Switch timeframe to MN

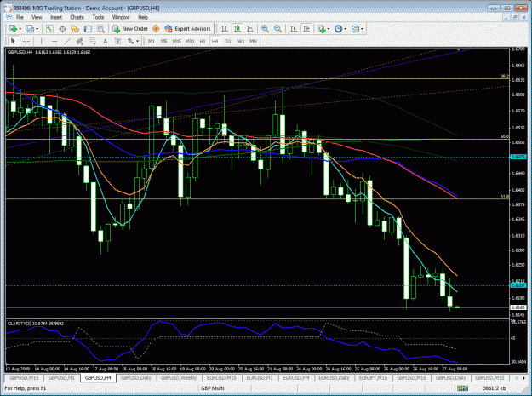coord(253,41)
